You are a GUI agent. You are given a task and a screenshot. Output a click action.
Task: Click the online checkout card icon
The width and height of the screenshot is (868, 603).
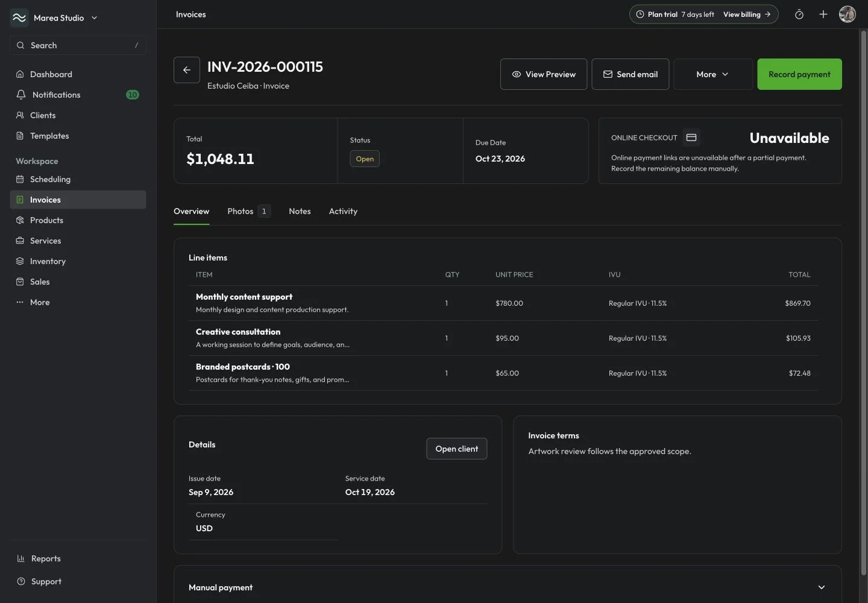pos(691,137)
